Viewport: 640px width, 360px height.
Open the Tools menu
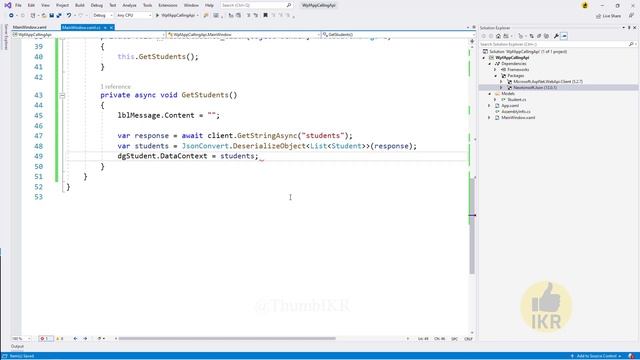pos(147,5)
